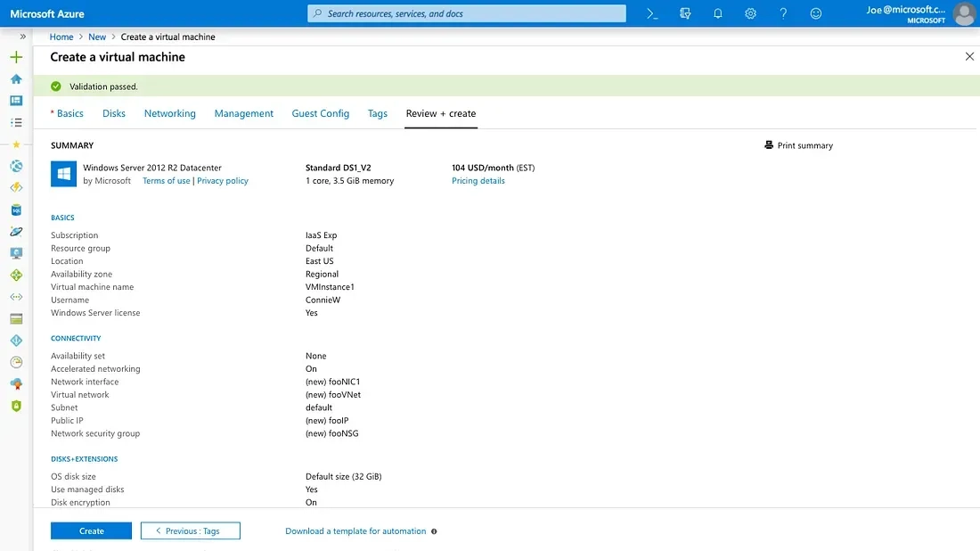Open the Settings gear icon
Viewport: 980px width, 551px height.
pos(751,13)
